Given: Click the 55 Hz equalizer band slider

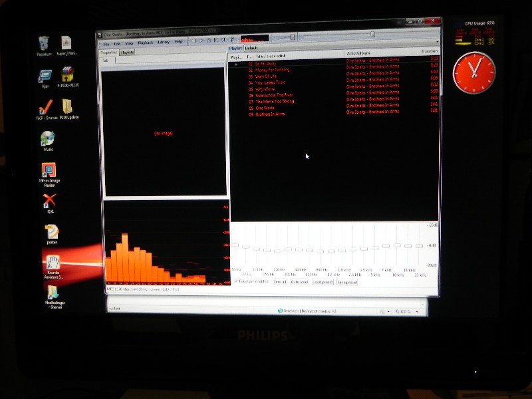Looking at the screenshot, I should [x=235, y=245].
